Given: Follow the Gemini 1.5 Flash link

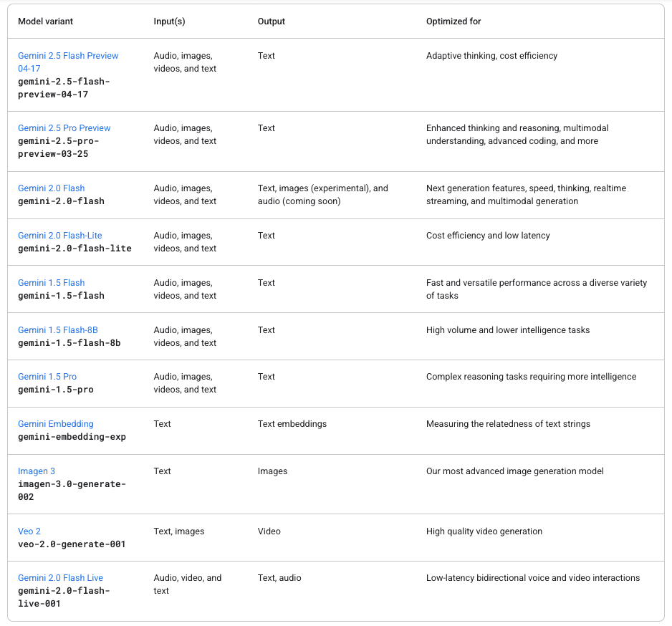Looking at the screenshot, I should pos(52,283).
